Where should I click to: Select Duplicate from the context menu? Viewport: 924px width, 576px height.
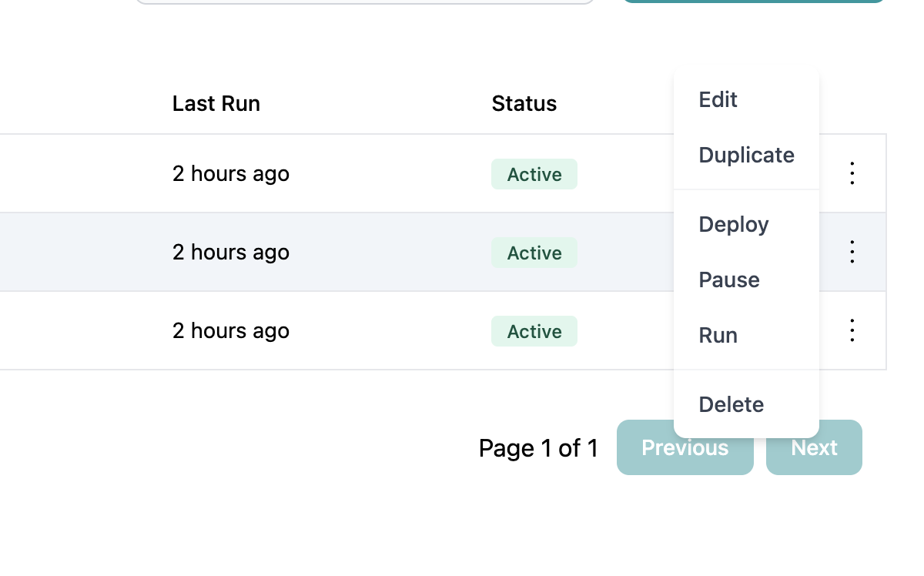tap(746, 155)
